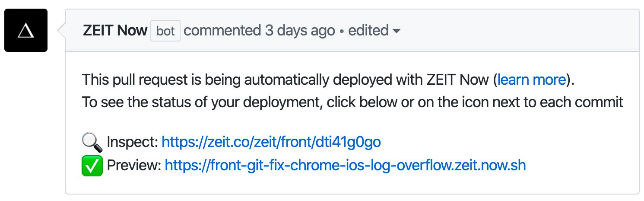644x201 pixels.
Task: Click the bot badge label
Action: tap(165, 31)
